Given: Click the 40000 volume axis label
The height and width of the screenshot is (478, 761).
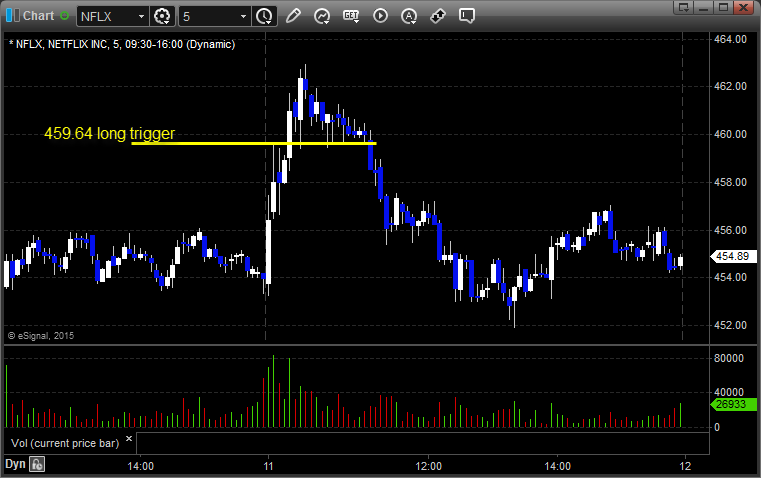Looking at the screenshot, I should coord(729,392).
